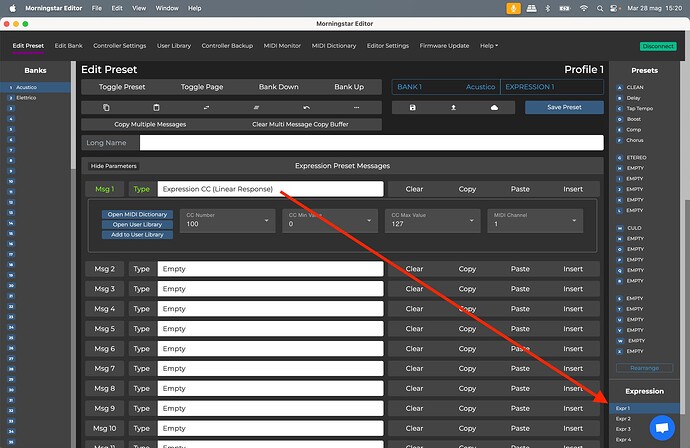
Task: Open the CC Max Value dropdown
Action: tap(433, 220)
